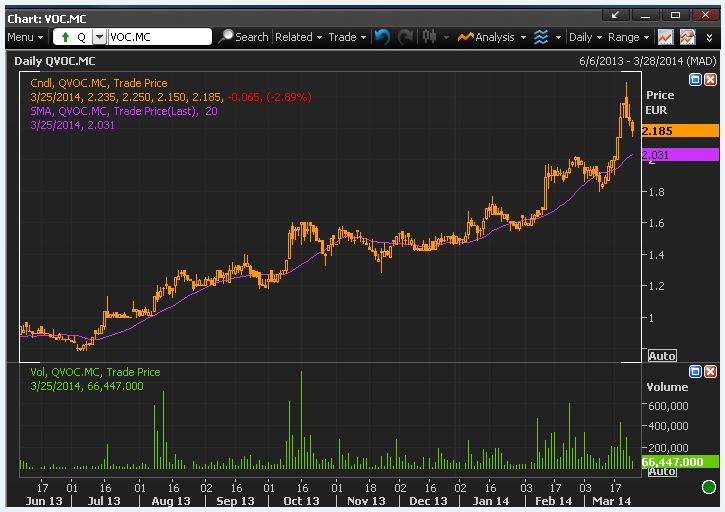Screen dimensions: 725x512
Task: Select the Cndl, QVOC.MC, Trade Price legend
Action: [x=99, y=83]
